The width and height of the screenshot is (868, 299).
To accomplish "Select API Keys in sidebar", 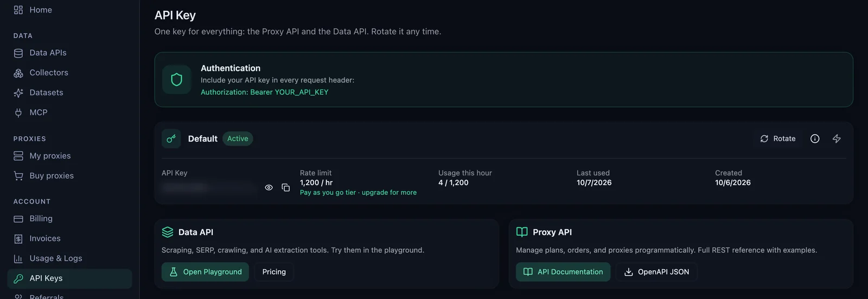I will click(69, 278).
